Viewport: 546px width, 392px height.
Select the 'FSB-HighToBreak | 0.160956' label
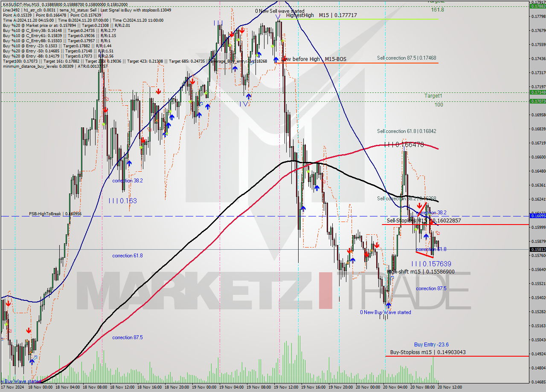click(x=55, y=213)
